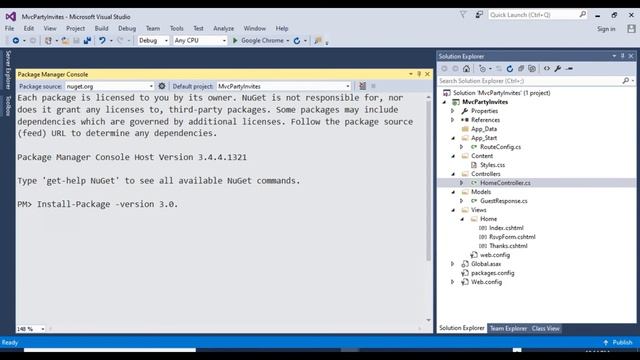Click the Publish button in status bar
640x360 pixels.
(618, 342)
